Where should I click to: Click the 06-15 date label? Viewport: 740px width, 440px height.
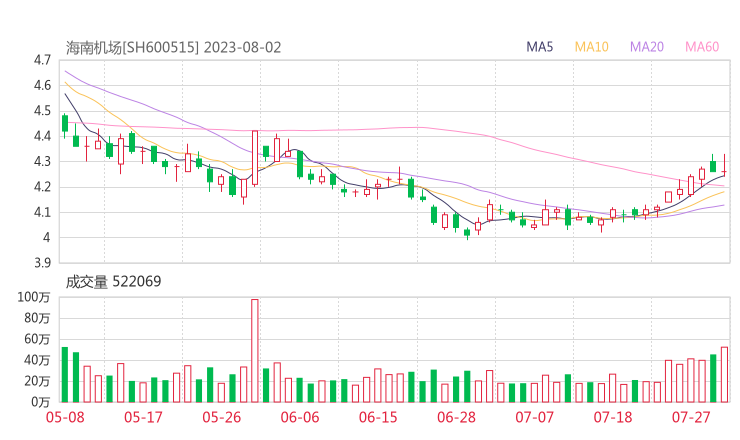(378, 417)
